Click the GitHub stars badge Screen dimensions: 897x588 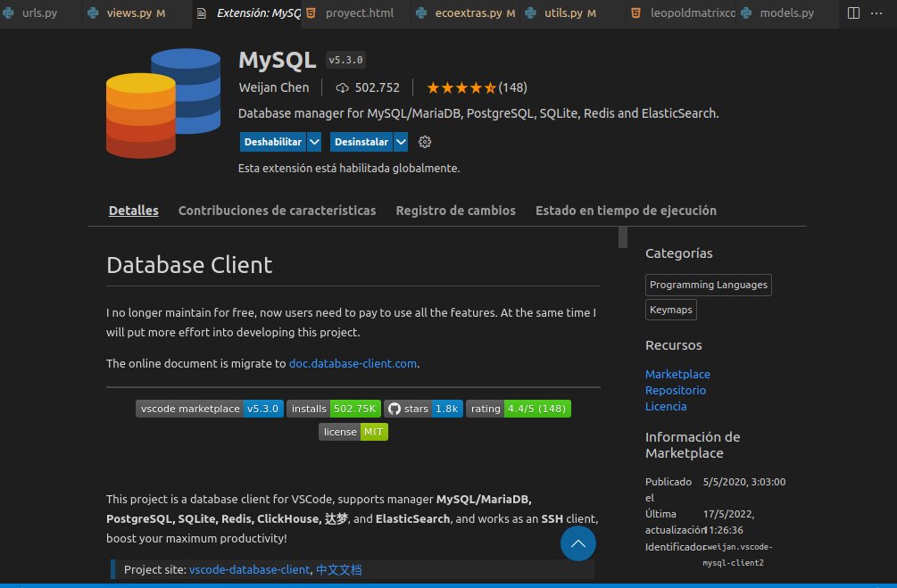(x=423, y=409)
